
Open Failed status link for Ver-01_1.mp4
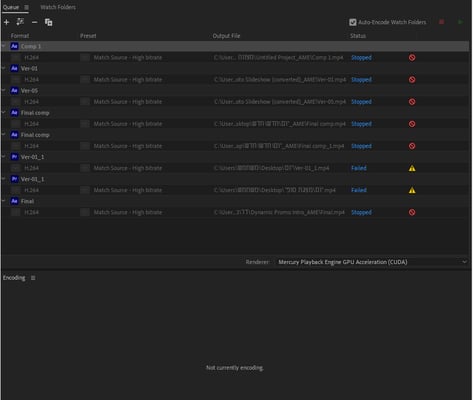click(x=359, y=168)
